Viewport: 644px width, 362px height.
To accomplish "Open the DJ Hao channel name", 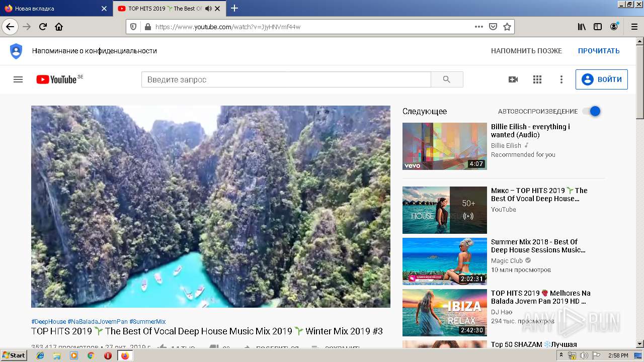I will [x=502, y=312].
